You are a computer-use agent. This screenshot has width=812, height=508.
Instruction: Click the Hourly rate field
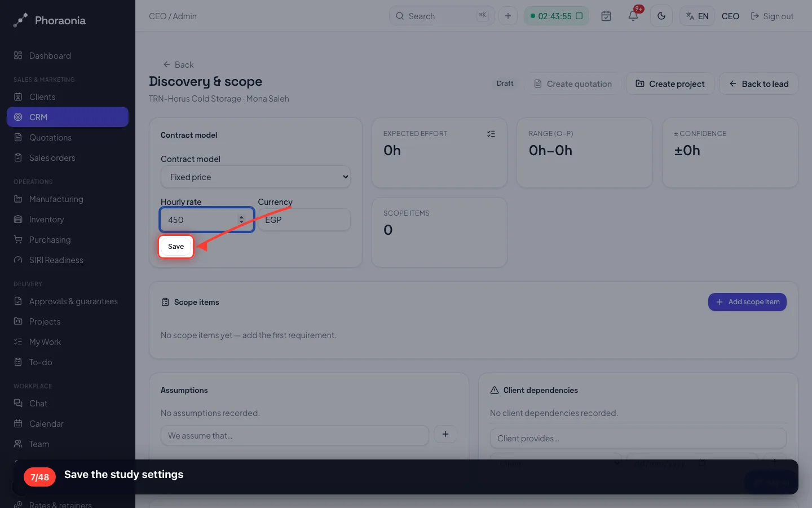click(x=207, y=220)
